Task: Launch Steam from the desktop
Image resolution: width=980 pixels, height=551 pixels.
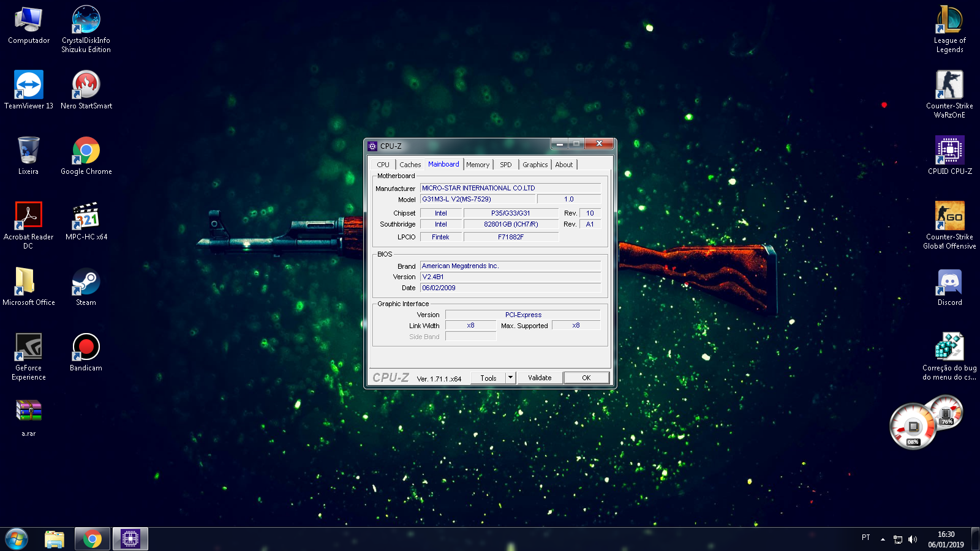Action: (x=86, y=287)
